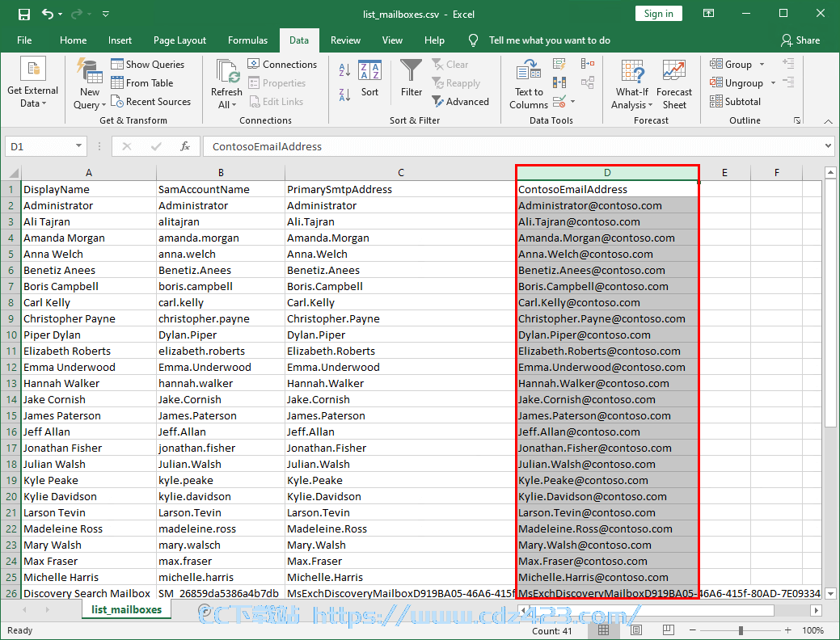The height and width of the screenshot is (640, 840).
Task: Choose From Table query source
Action: (142, 83)
